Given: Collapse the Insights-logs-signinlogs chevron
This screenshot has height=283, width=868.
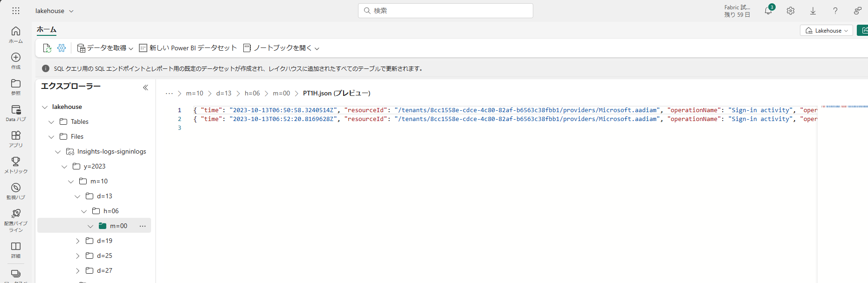Looking at the screenshot, I should 58,152.
